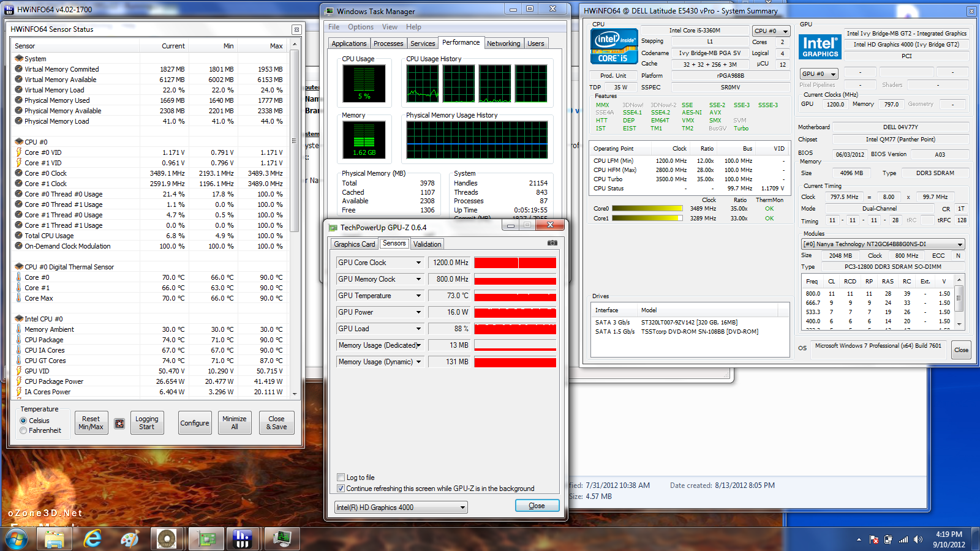
Task: Switch to FurMark on the taskbar
Action: click(167, 539)
